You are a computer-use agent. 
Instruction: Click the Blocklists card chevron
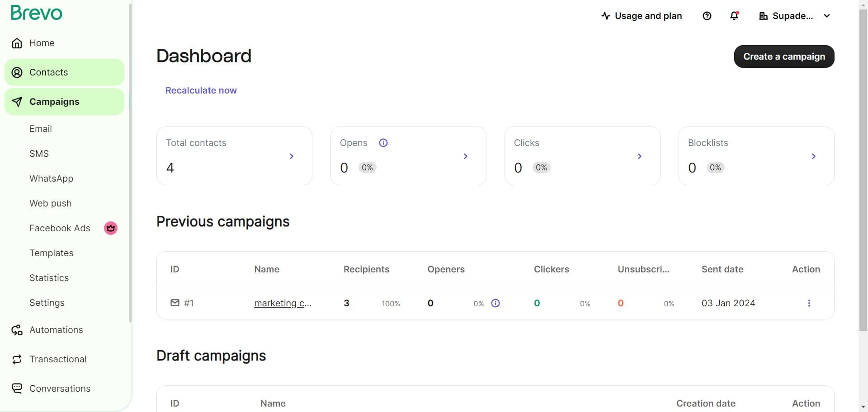[x=813, y=156]
